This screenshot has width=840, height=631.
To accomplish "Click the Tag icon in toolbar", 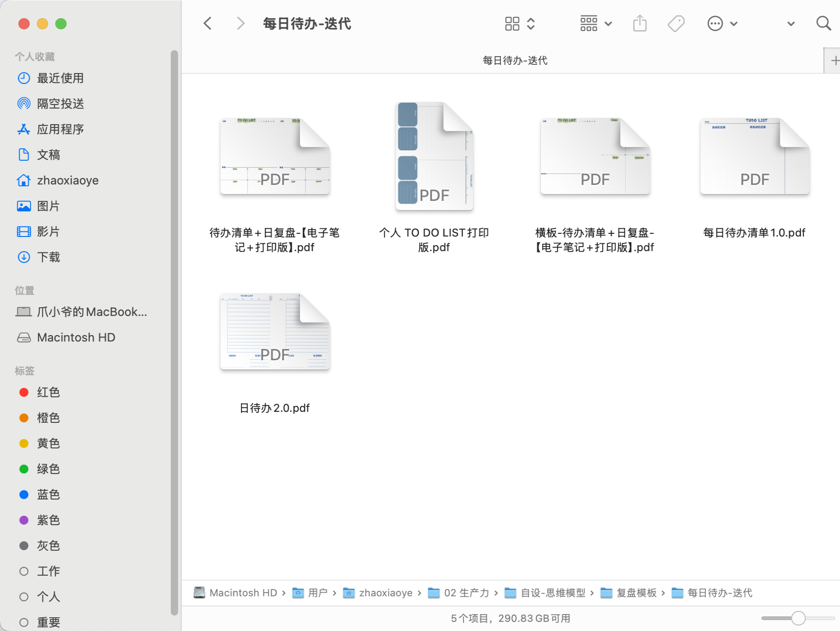I will click(x=676, y=23).
